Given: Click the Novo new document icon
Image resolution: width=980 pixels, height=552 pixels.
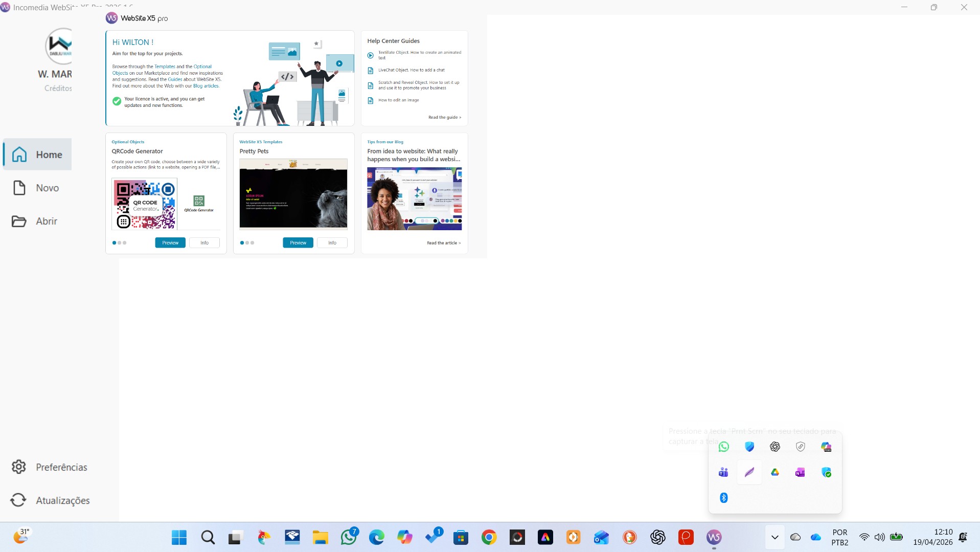Looking at the screenshot, I should [19, 188].
